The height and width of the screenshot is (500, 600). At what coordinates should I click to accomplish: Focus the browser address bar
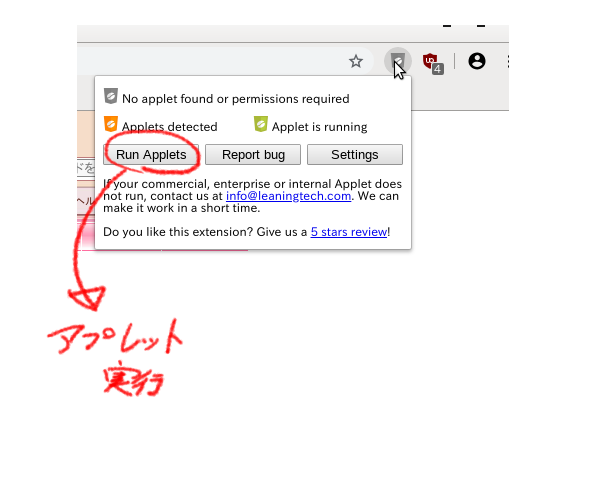click(224, 61)
